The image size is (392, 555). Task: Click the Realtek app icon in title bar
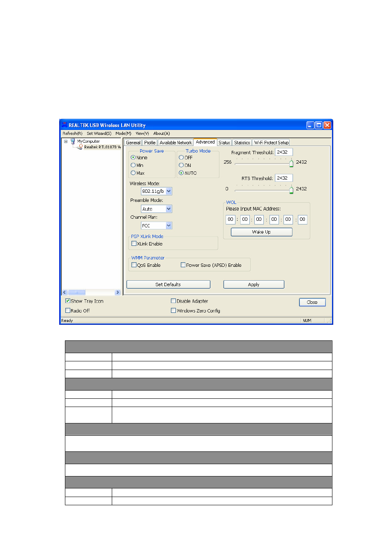pyautogui.click(x=64, y=125)
